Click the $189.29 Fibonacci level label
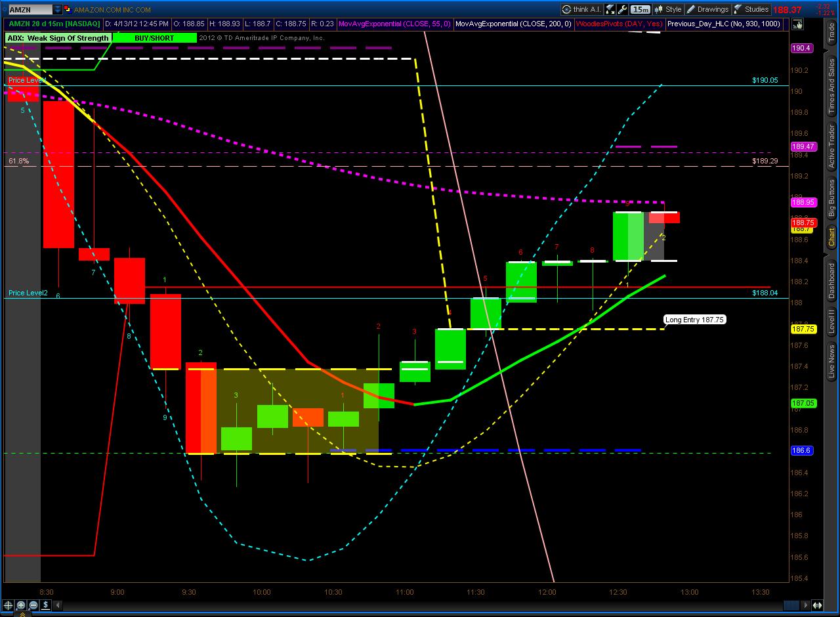This screenshot has width=840, height=617. pos(765,161)
